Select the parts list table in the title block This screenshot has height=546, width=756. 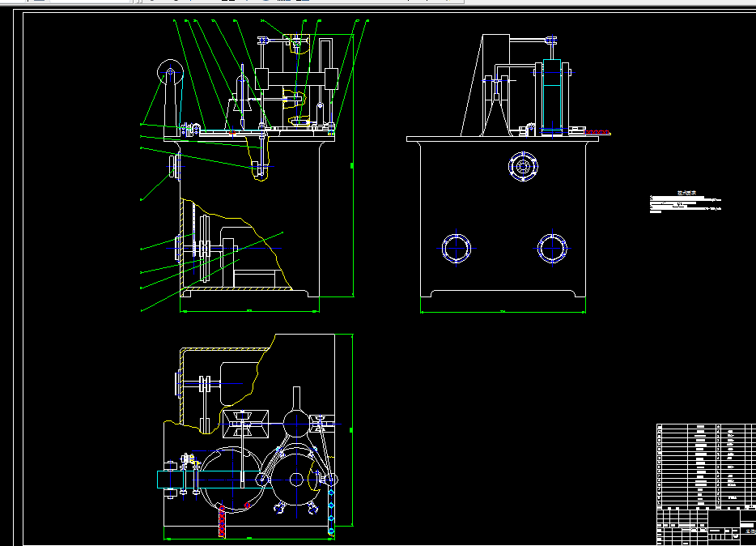point(707,466)
